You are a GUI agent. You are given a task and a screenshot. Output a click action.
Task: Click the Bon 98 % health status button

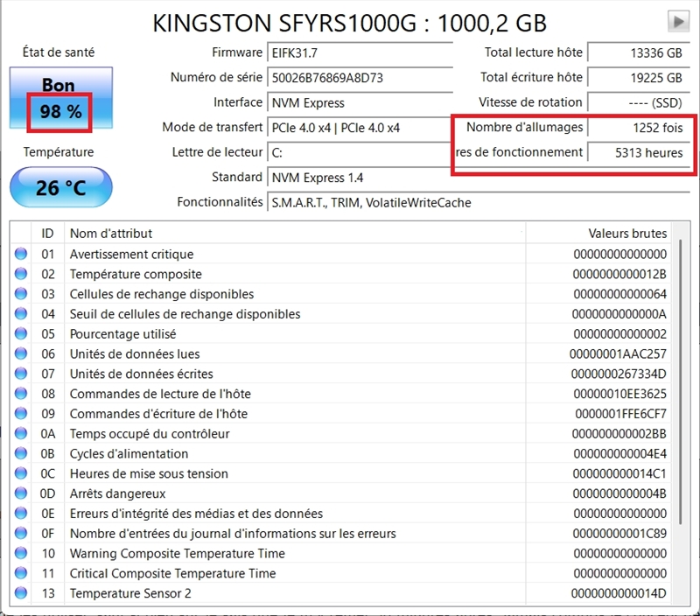pyautogui.click(x=59, y=99)
